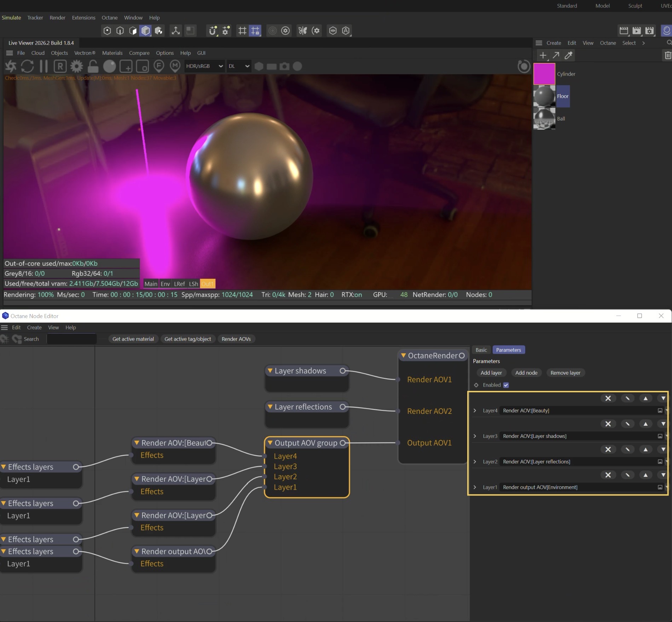The width and height of the screenshot is (672, 622).
Task: Click the grey hexagon icon in Live Viewer toolbar
Action: pos(259,66)
